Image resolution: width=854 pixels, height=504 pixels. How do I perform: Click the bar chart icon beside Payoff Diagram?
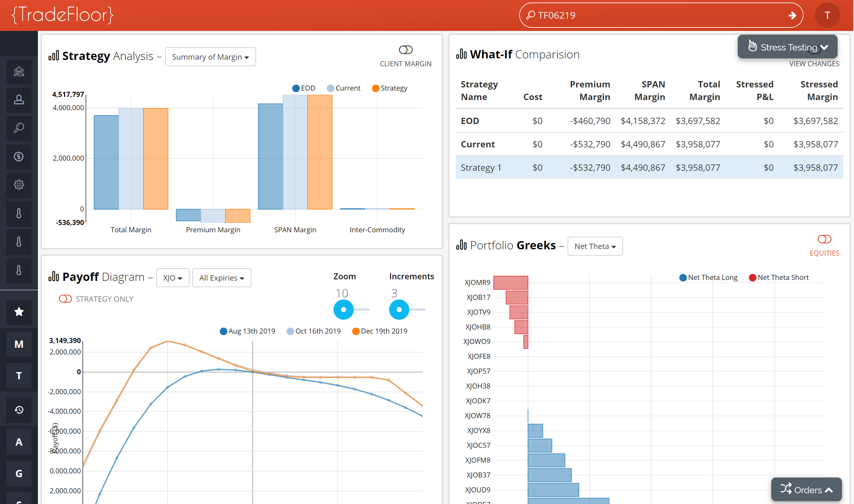tap(54, 276)
